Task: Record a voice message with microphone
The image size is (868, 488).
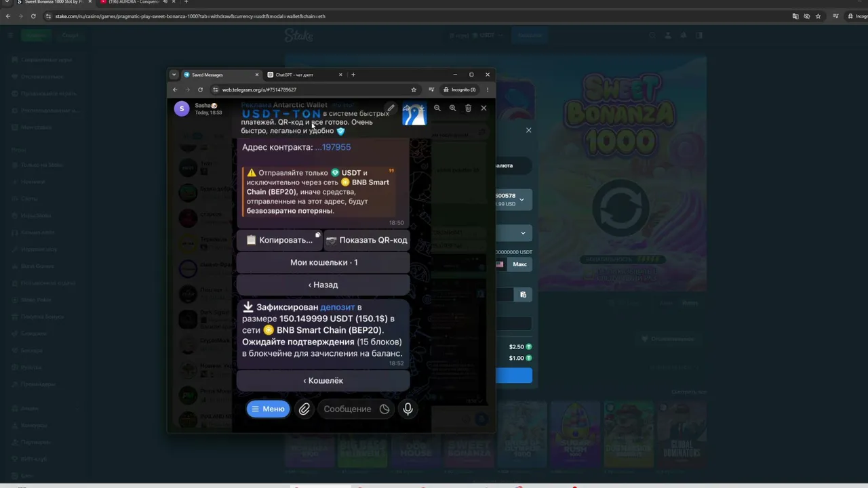Action: pos(408,409)
